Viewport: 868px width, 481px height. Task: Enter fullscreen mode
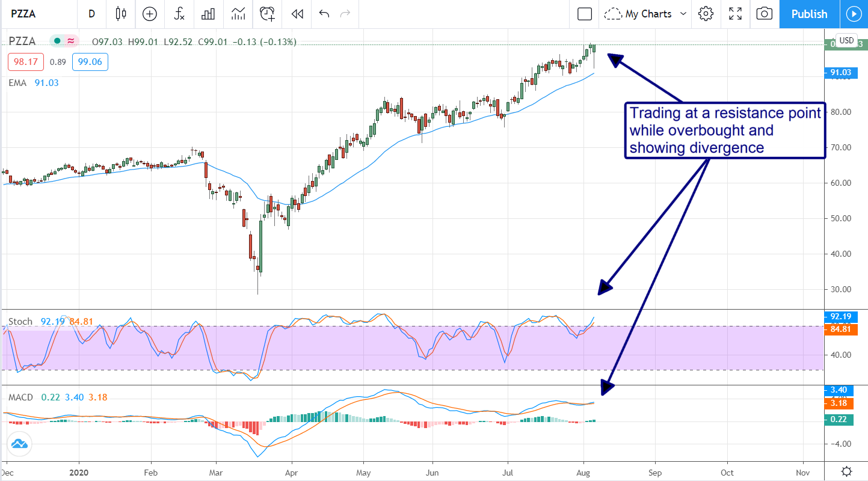coord(735,14)
